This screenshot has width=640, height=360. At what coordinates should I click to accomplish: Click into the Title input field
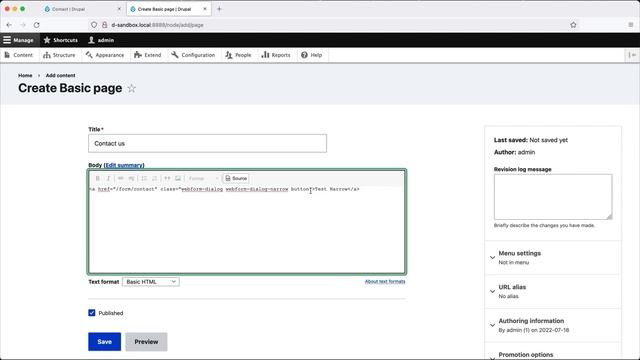pos(207,143)
